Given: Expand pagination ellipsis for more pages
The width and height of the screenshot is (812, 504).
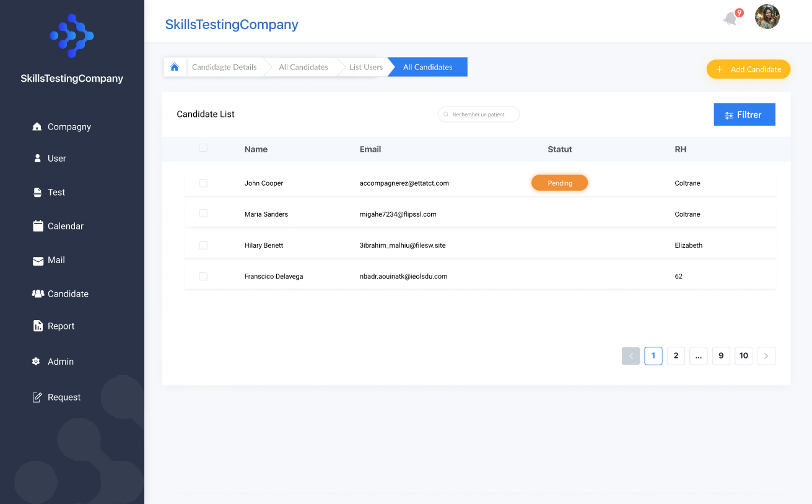Looking at the screenshot, I should tap(698, 356).
